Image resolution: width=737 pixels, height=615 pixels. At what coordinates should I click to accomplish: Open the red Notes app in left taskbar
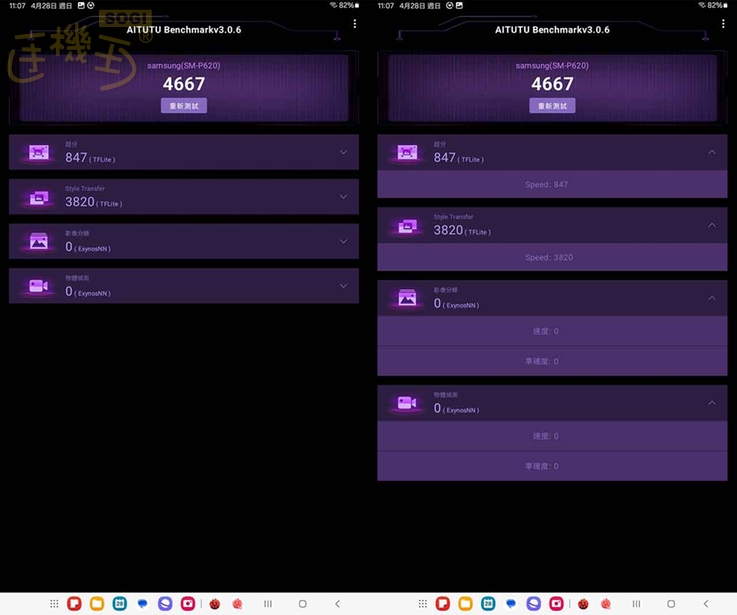click(x=74, y=604)
